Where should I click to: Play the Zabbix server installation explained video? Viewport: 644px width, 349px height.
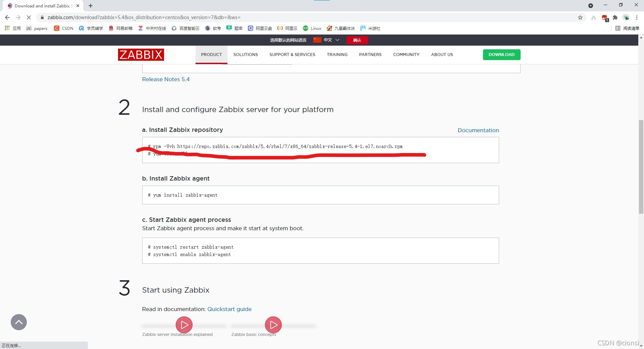184,325
